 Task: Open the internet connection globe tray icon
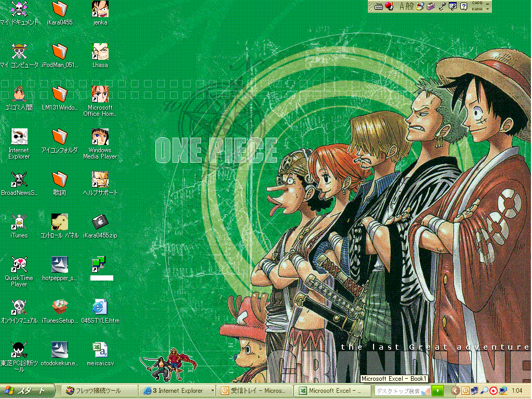coord(503,391)
